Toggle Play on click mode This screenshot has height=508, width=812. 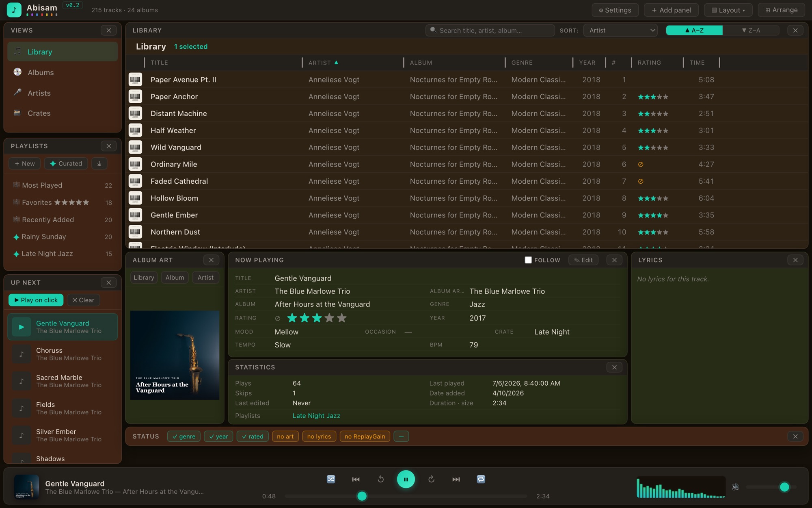36,300
